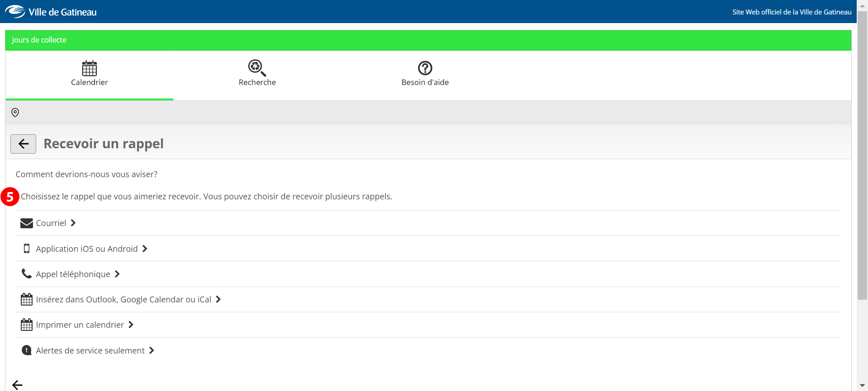Select the Calendrier tab label
The image size is (868, 391).
tap(90, 82)
